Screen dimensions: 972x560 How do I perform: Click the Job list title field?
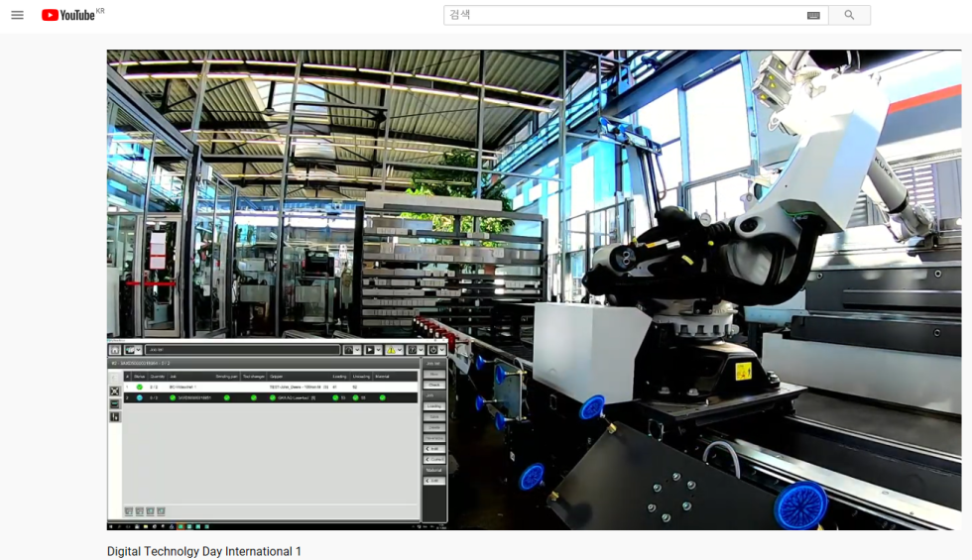point(243,350)
